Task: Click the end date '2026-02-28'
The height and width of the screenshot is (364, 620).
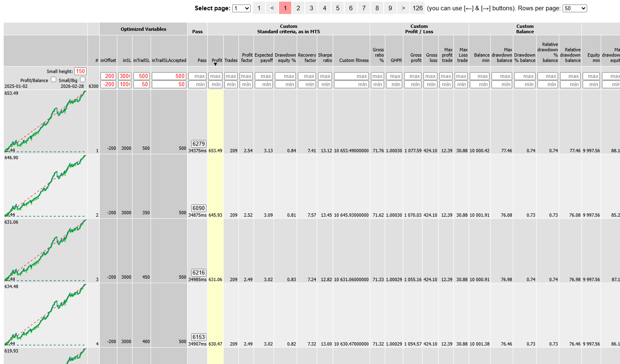Action: pos(72,86)
